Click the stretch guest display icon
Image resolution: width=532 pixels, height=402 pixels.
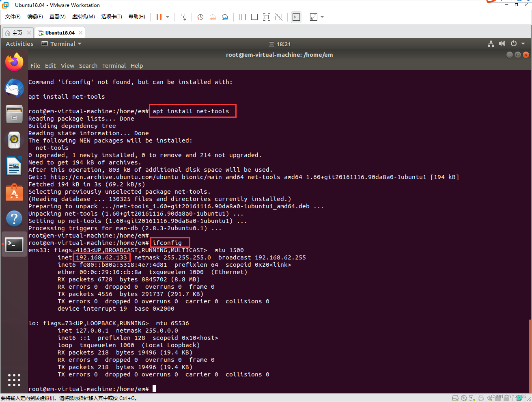point(314,17)
